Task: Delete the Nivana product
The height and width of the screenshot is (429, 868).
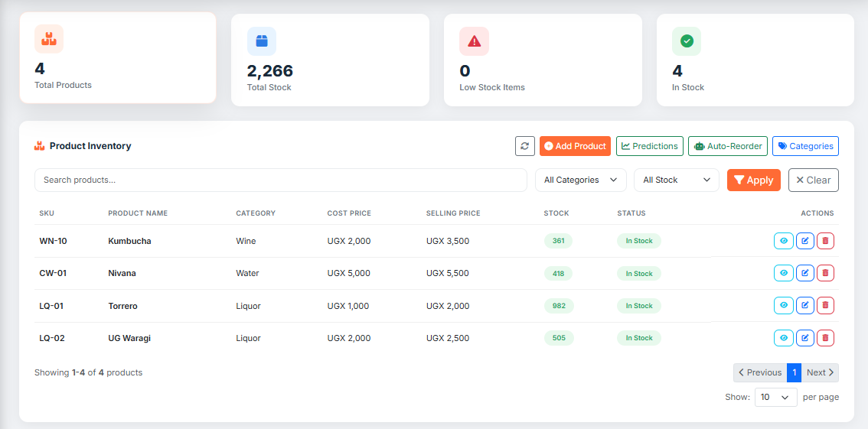Action: click(x=825, y=273)
